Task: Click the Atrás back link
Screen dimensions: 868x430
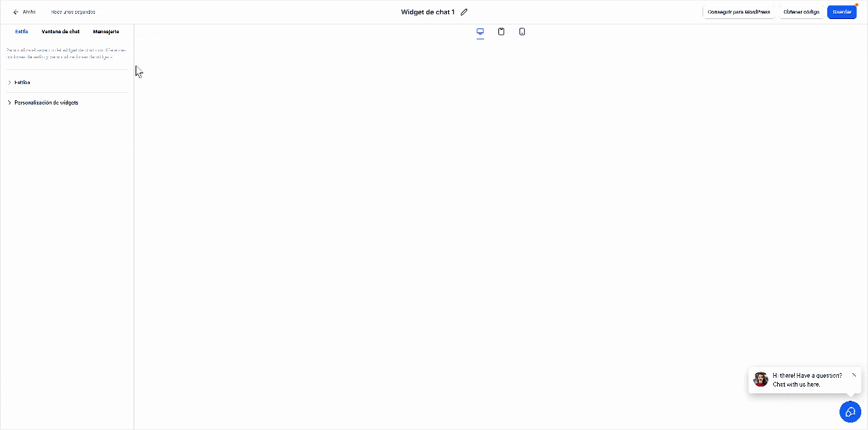Action: (28, 12)
